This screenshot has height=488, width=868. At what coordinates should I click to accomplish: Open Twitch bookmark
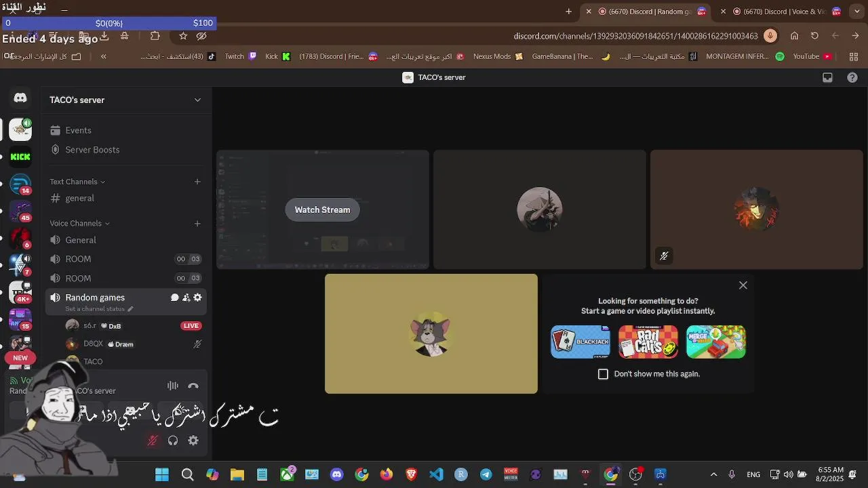pos(241,57)
